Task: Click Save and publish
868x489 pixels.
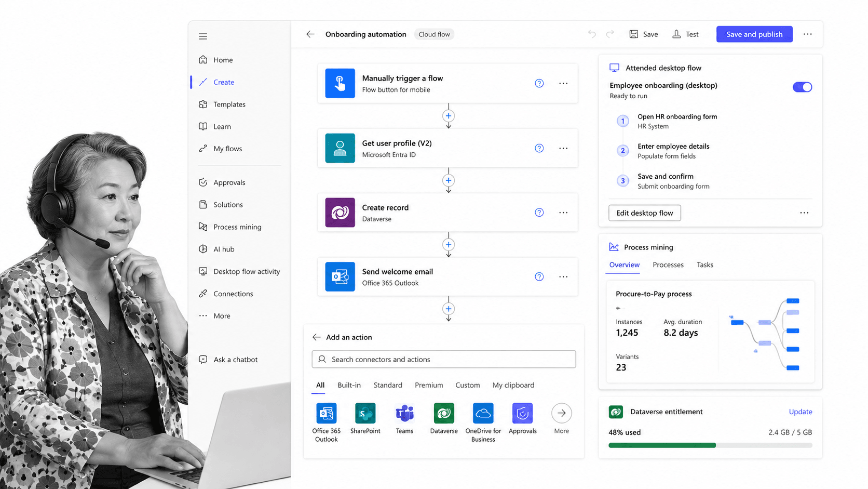Action: (x=754, y=34)
